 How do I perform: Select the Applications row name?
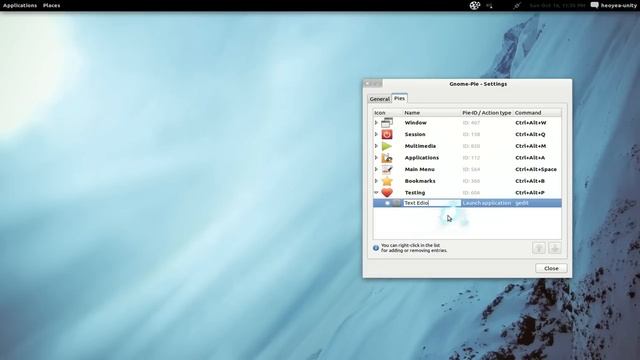(x=422, y=158)
